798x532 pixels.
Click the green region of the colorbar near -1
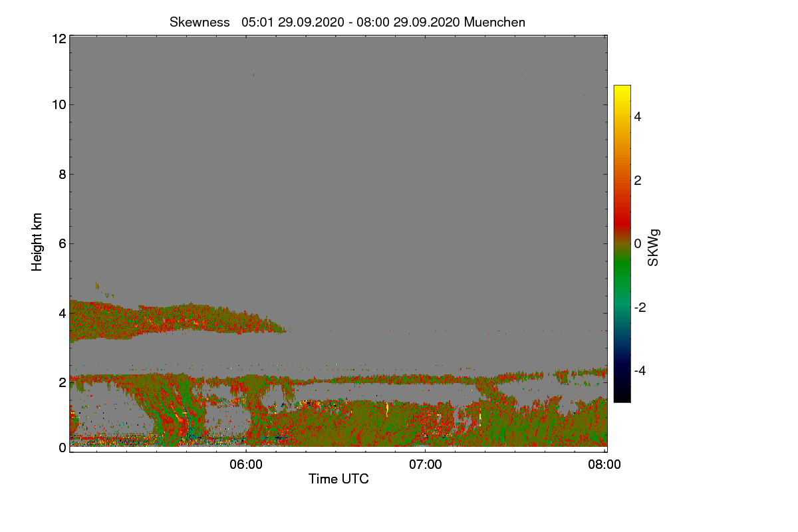[622, 275]
